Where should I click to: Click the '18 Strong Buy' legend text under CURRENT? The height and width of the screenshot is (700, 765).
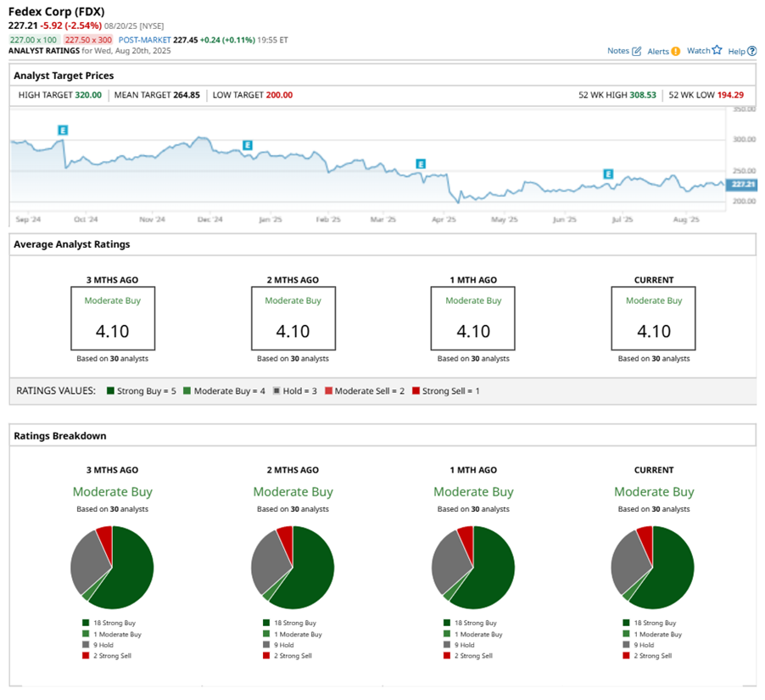click(656, 623)
